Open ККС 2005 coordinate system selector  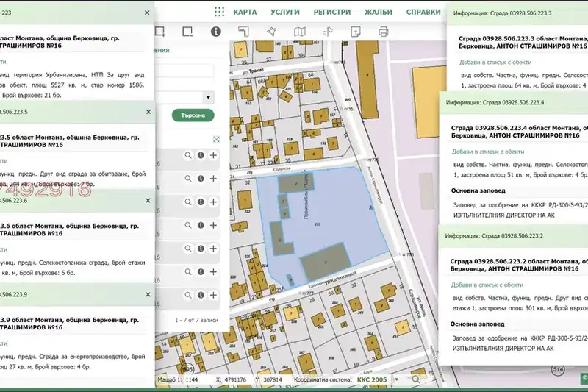pos(372,379)
